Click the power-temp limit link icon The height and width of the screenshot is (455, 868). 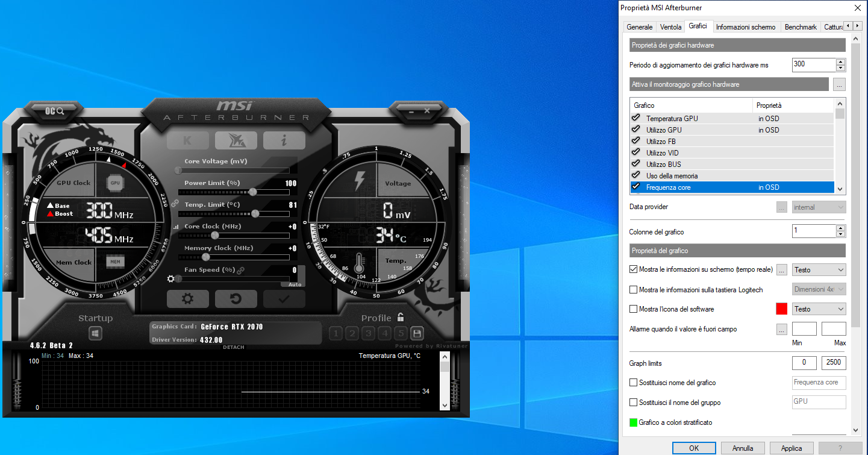(x=175, y=204)
